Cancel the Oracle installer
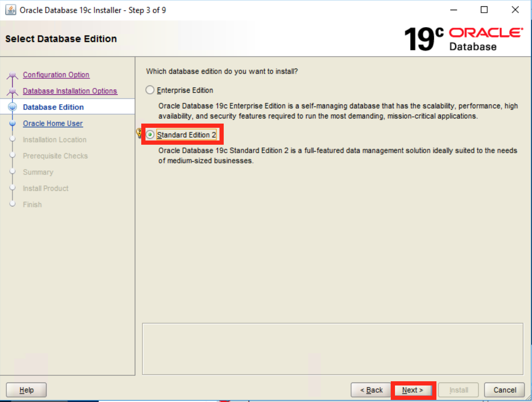The width and height of the screenshot is (532, 402). point(505,390)
